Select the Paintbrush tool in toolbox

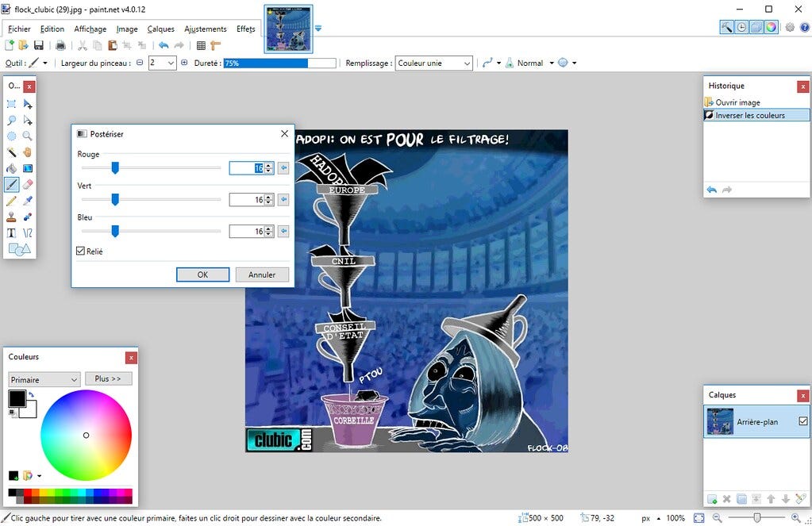11,184
